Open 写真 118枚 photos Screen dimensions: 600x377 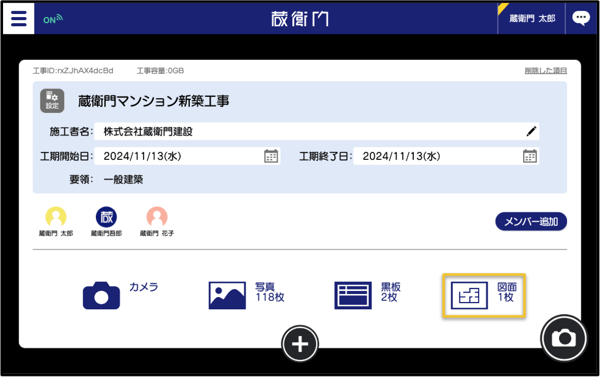pos(246,295)
